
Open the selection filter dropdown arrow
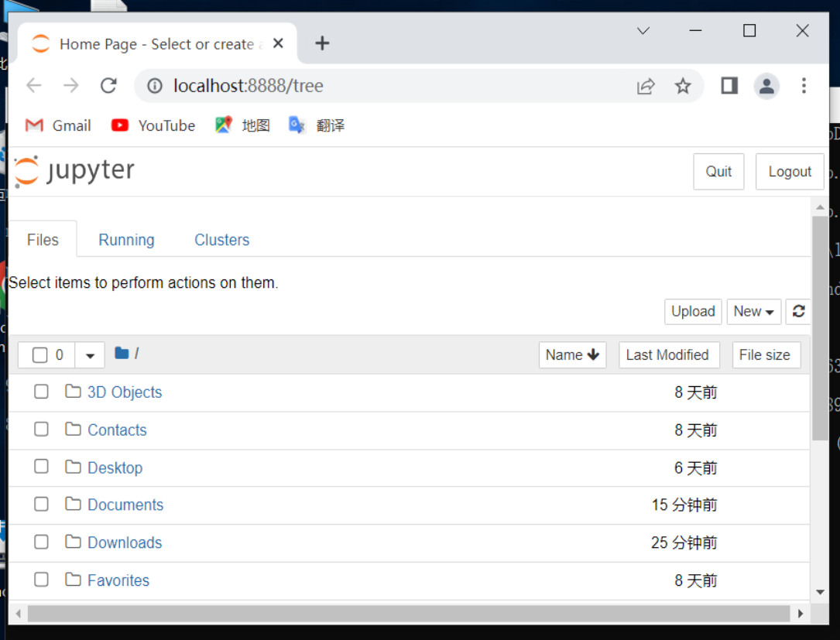pos(90,354)
